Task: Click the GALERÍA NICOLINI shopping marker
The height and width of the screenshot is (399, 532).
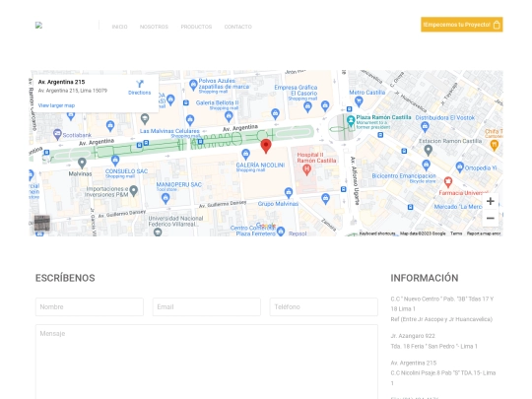Action: (x=245, y=154)
